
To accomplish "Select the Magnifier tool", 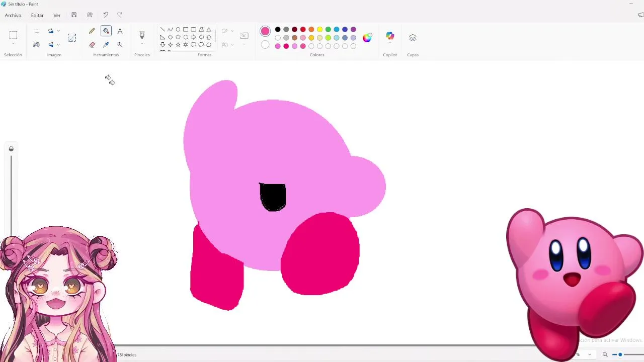I will click(120, 45).
